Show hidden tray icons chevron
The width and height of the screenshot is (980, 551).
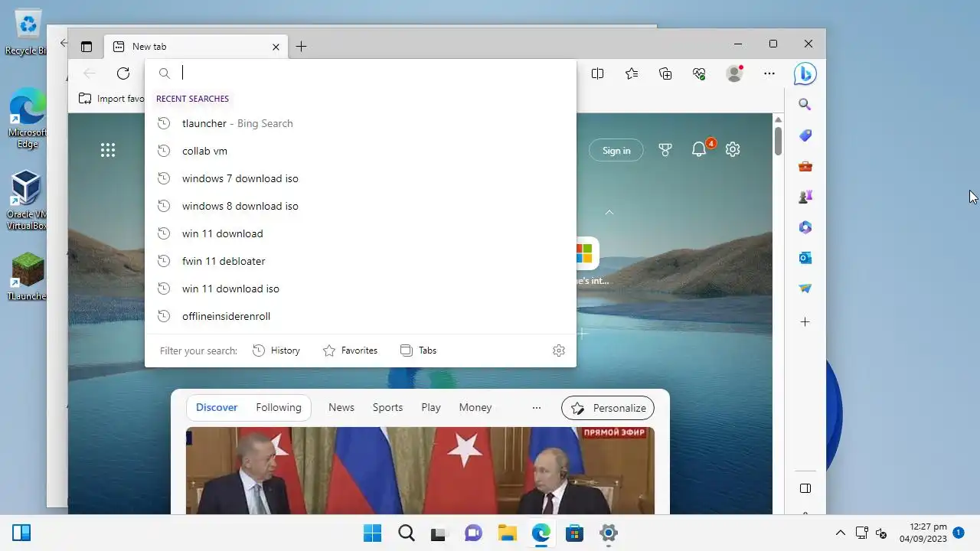(x=840, y=533)
